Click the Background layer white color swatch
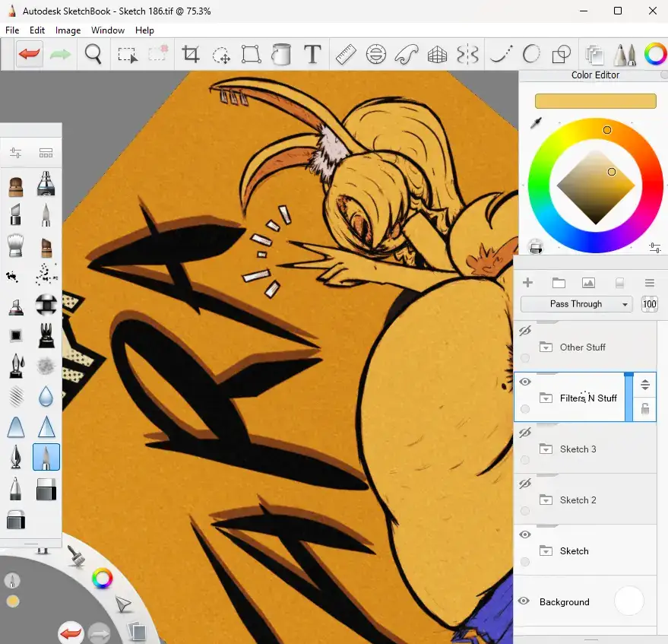The width and height of the screenshot is (668, 644). [628, 601]
